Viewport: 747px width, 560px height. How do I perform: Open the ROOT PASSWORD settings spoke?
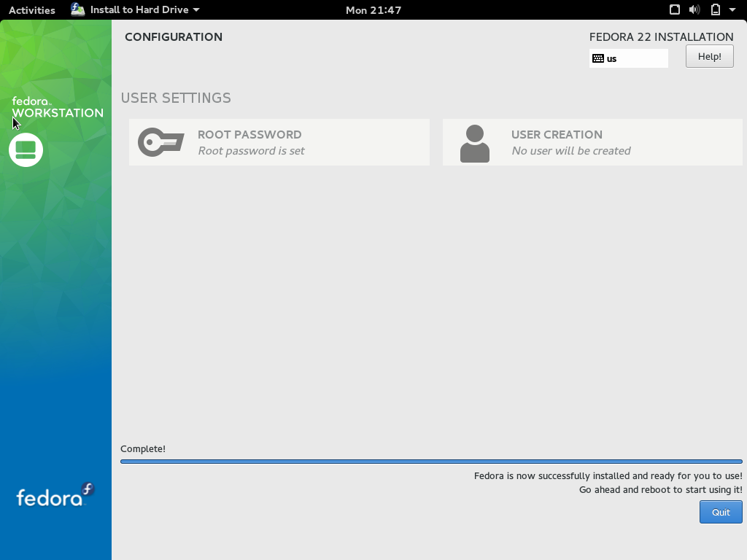tap(279, 142)
